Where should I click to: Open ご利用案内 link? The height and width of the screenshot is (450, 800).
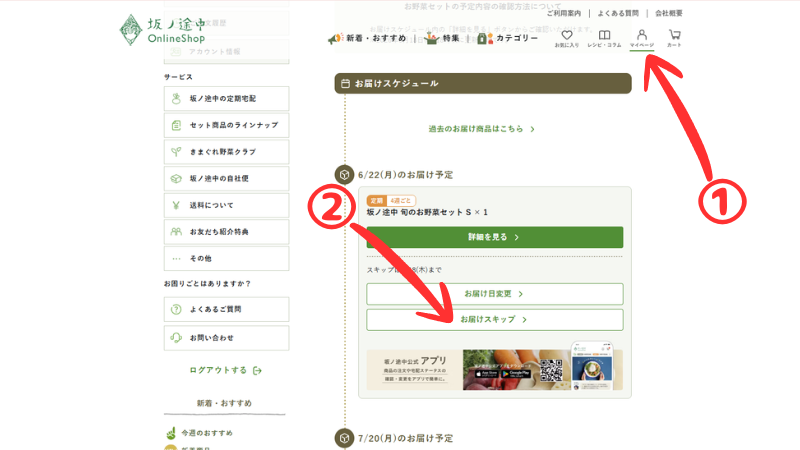[564, 13]
